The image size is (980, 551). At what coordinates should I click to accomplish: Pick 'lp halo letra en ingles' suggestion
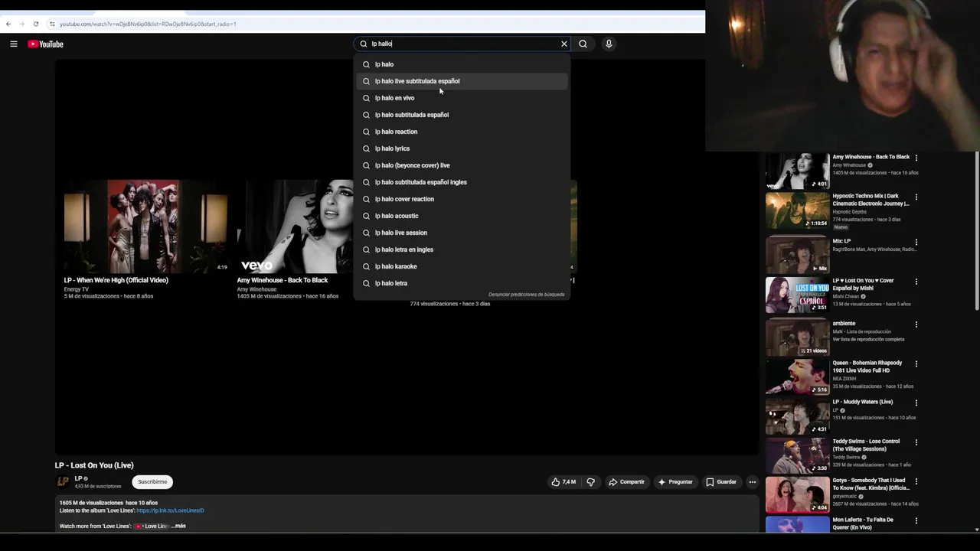[x=462, y=249]
